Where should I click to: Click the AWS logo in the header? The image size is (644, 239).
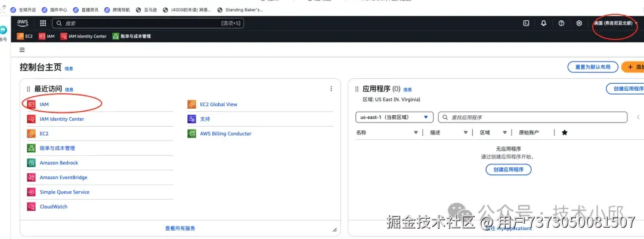(x=22, y=23)
